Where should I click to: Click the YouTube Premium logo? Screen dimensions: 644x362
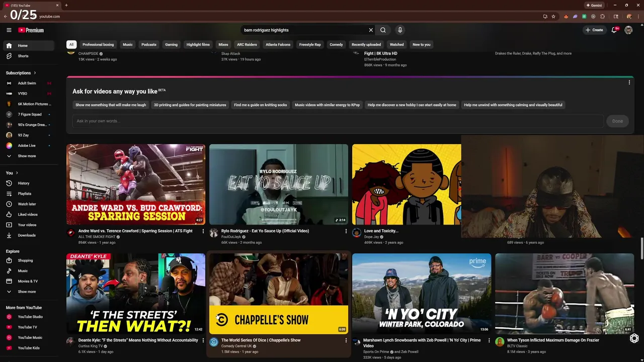point(31,30)
